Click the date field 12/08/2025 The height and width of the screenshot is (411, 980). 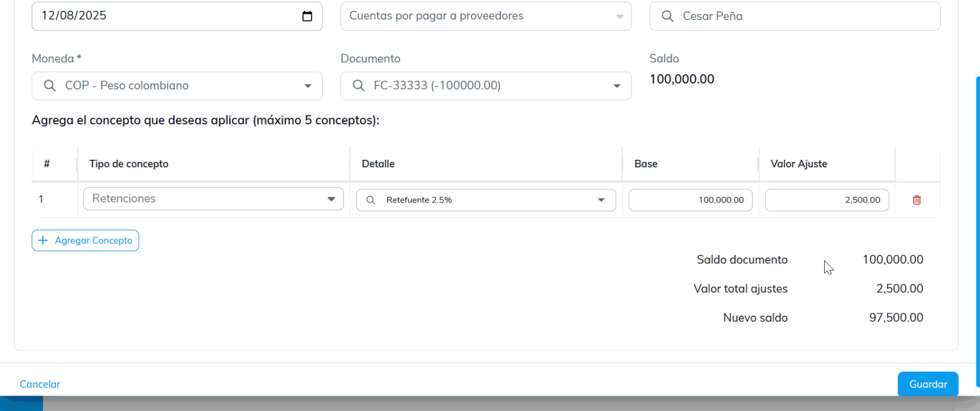pos(165,16)
